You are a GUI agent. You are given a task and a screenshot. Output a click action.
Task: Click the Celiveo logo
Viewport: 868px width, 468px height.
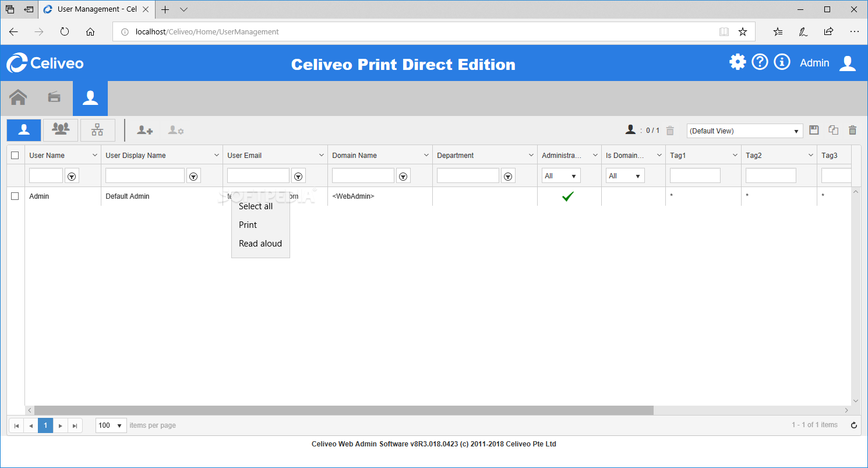tap(45, 63)
